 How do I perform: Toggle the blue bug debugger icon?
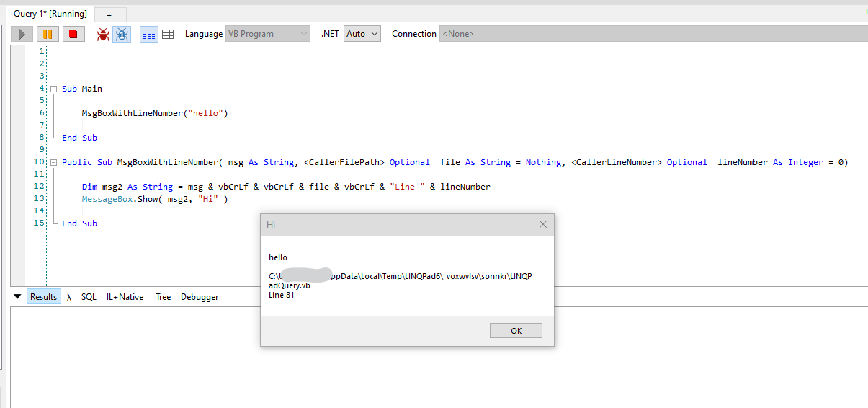coord(122,34)
